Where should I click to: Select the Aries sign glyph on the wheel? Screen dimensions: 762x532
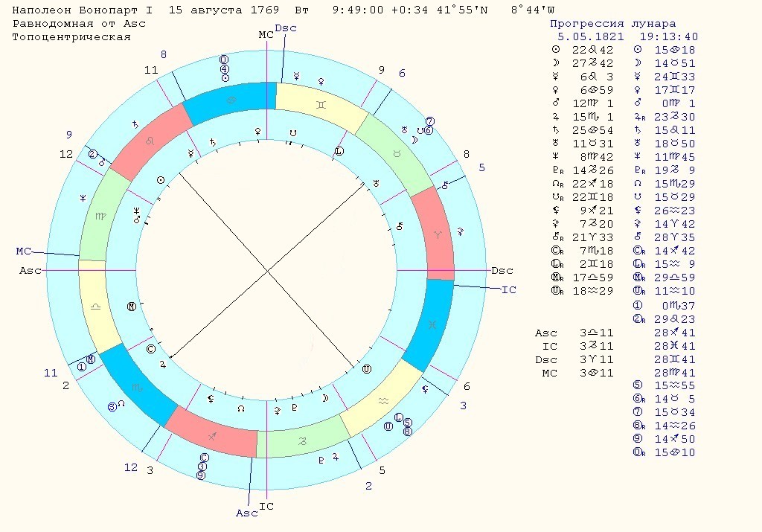tap(438, 235)
